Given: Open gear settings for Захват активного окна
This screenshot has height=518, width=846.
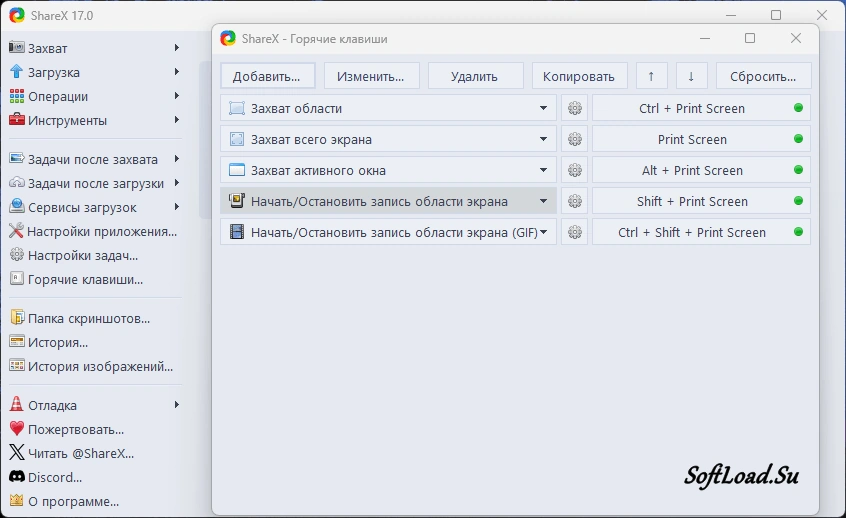Looking at the screenshot, I should (x=575, y=170).
